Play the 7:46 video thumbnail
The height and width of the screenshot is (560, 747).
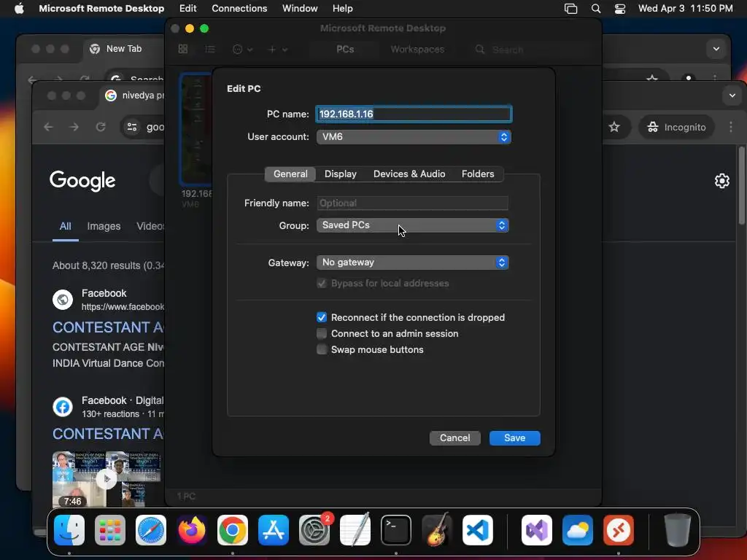(107, 479)
